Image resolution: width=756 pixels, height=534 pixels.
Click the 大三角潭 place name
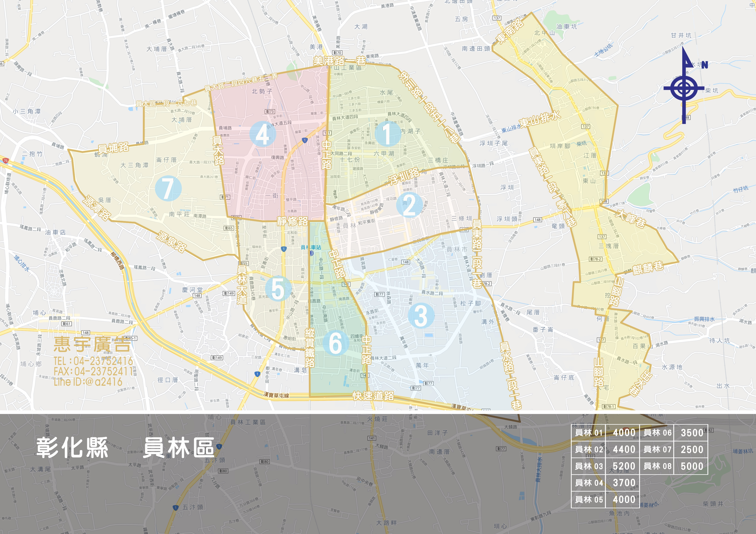click(x=134, y=165)
